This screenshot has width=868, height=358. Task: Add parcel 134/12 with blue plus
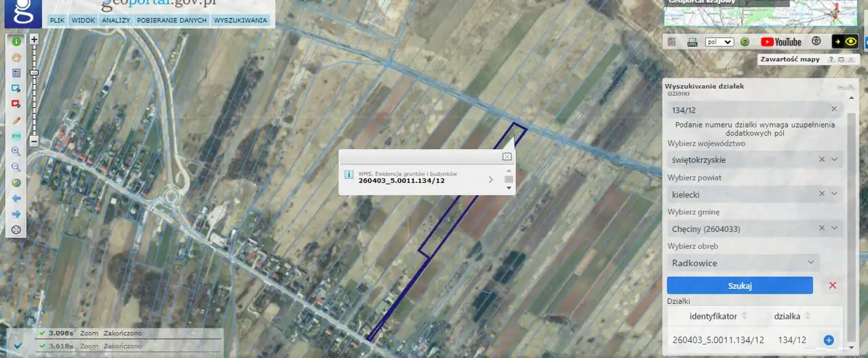[828, 340]
